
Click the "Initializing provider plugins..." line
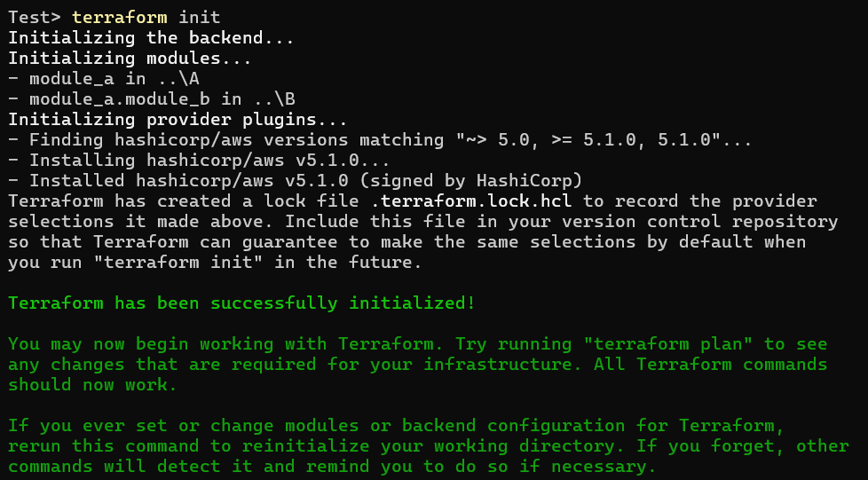point(178,120)
